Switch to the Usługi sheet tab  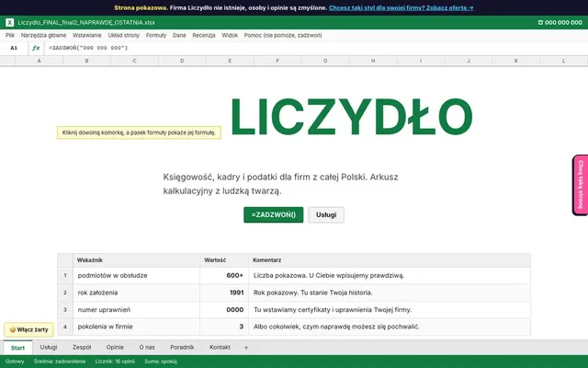coord(49,348)
